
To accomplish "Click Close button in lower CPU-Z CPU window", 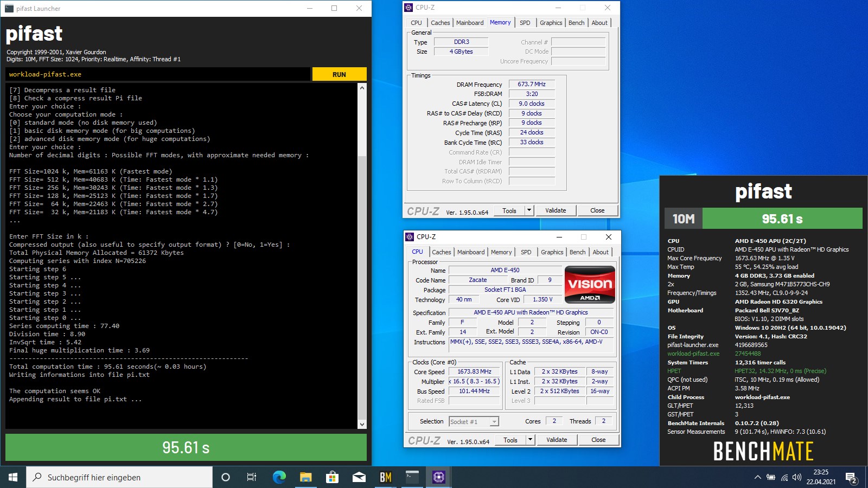I will (598, 440).
